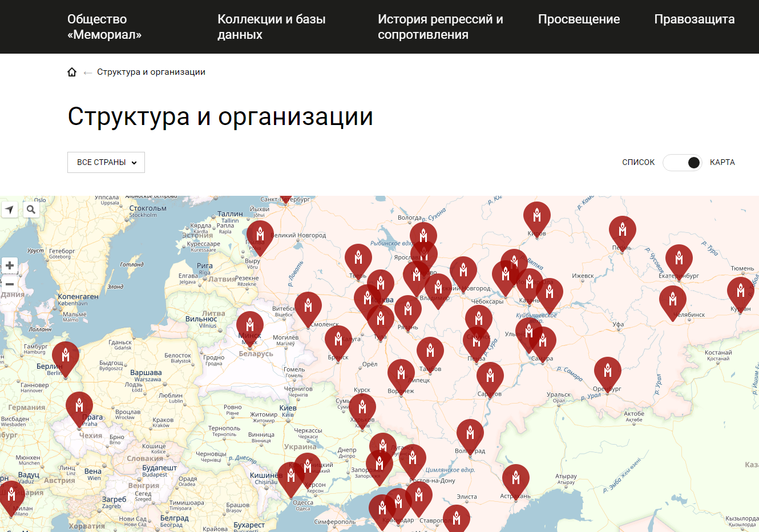Toggle the list/map view switch
Screen dimensions: 759x532
point(682,163)
